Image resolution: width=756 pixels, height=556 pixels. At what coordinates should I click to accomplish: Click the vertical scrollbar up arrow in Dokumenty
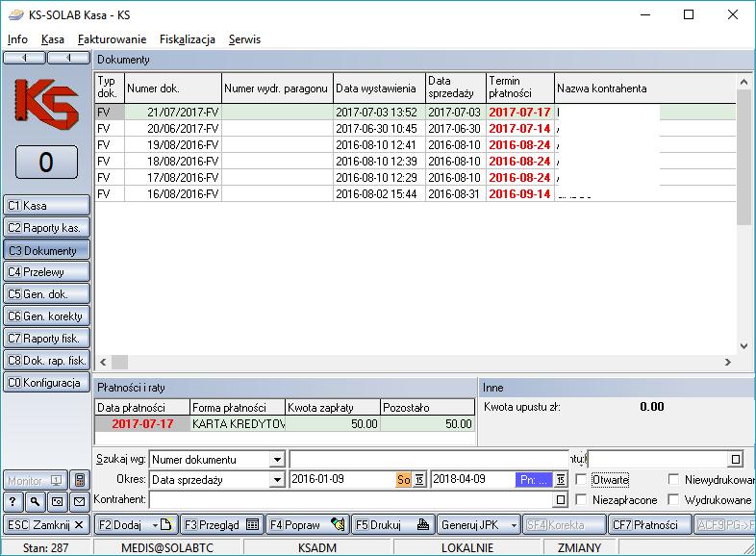click(x=743, y=82)
